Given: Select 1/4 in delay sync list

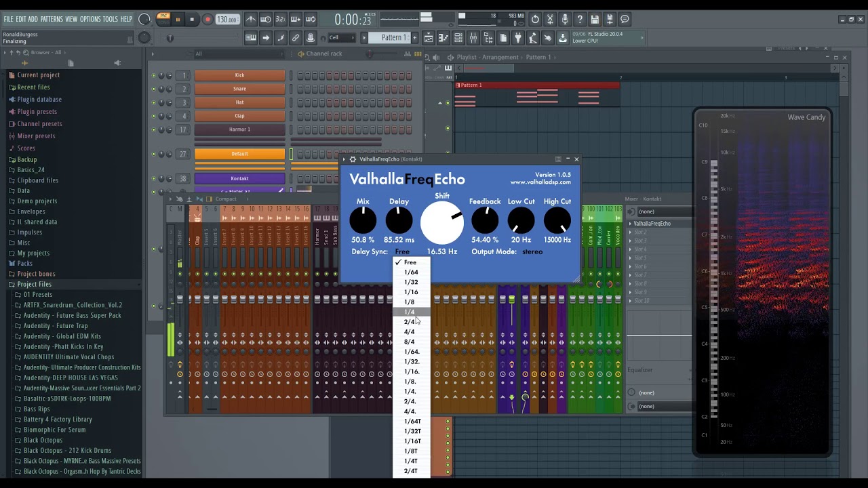Looking at the screenshot, I should pos(412,312).
